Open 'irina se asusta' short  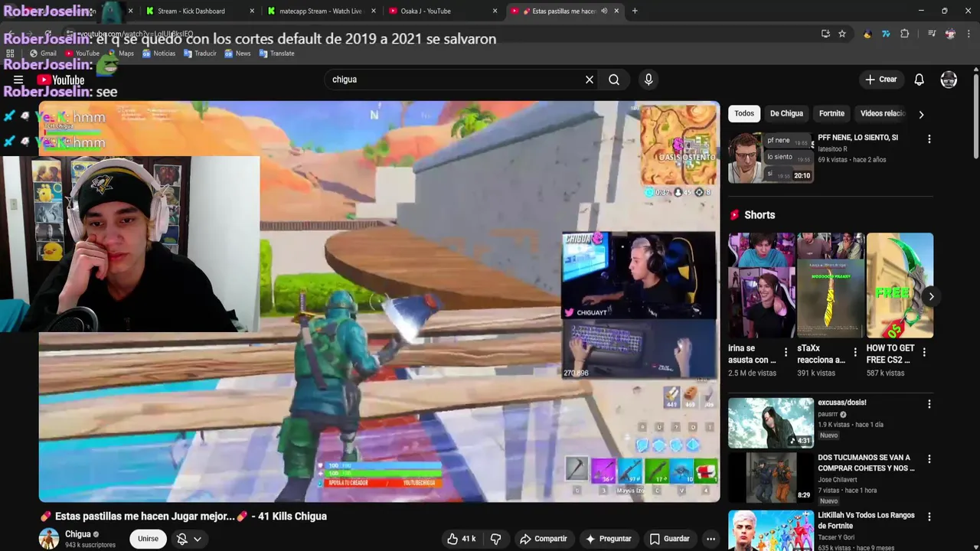762,285
